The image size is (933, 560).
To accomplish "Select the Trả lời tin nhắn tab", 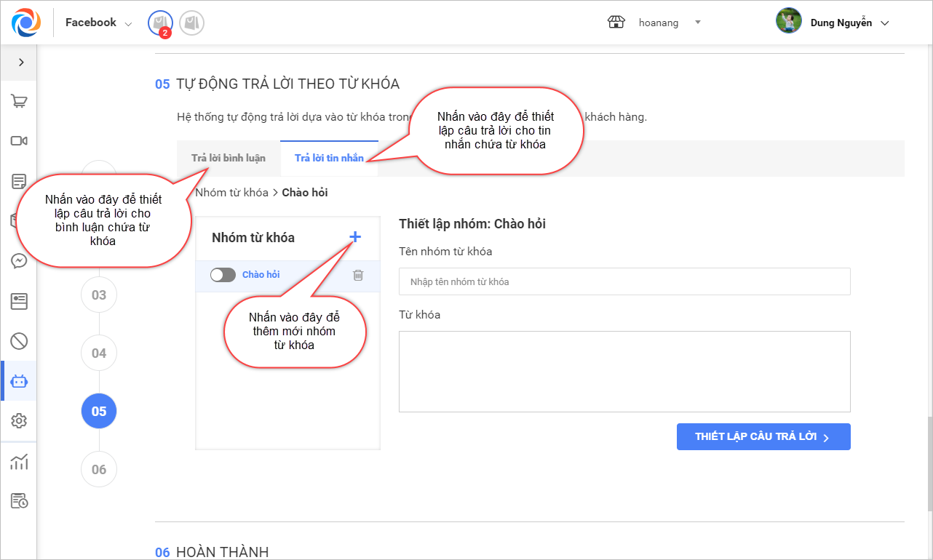I will tap(329, 158).
